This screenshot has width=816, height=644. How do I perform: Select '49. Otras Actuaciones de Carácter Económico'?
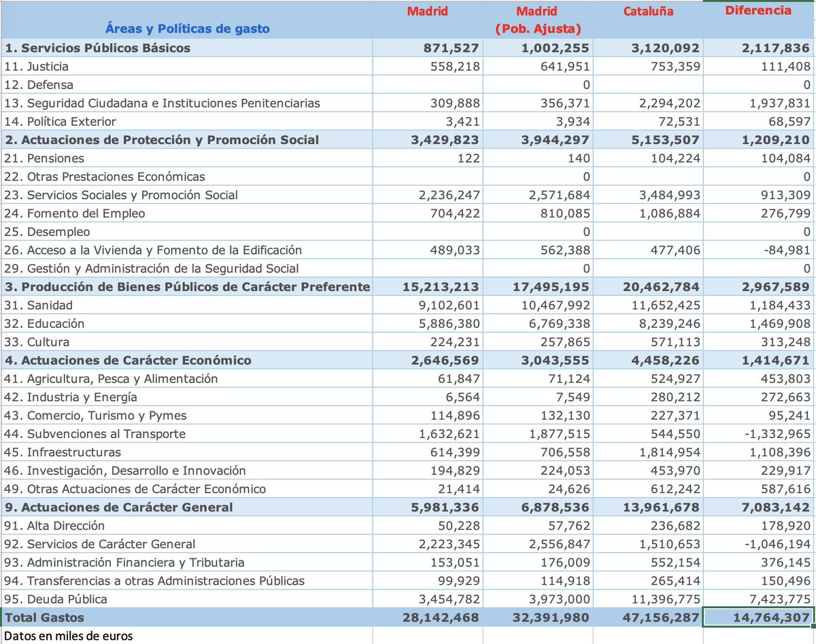click(135, 488)
